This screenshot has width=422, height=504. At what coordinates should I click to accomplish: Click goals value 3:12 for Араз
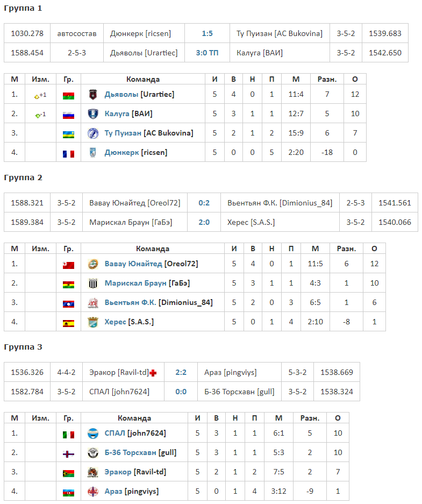[278, 491]
